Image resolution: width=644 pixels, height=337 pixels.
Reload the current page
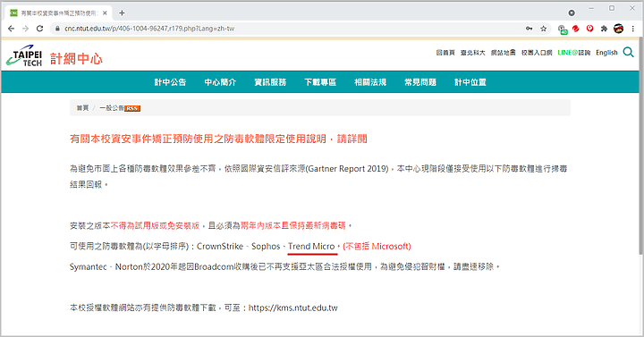point(40,29)
